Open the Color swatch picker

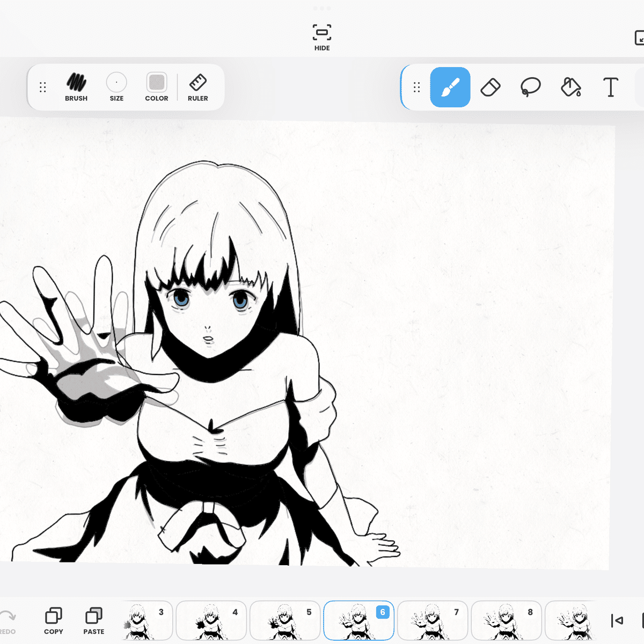click(157, 87)
